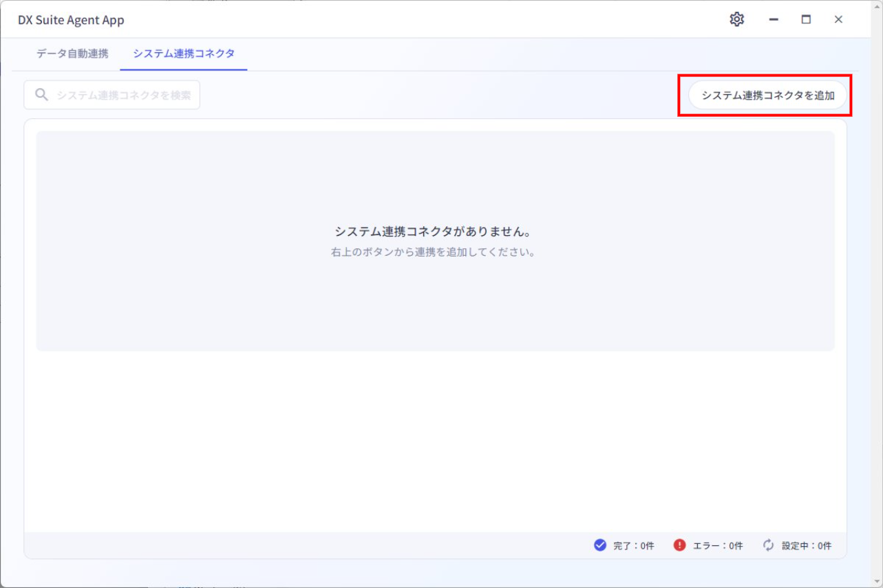
Task: Click the 完了：0件 status text
Action: (633, 546)
